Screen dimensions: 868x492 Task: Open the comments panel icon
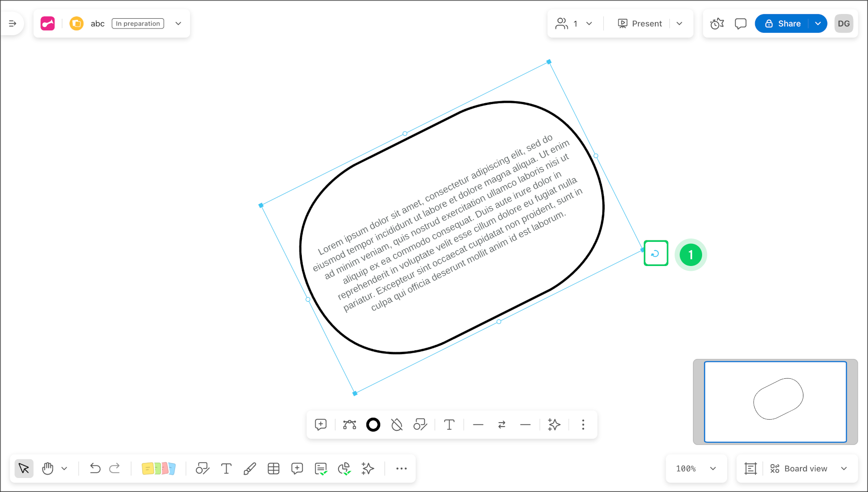740,23
